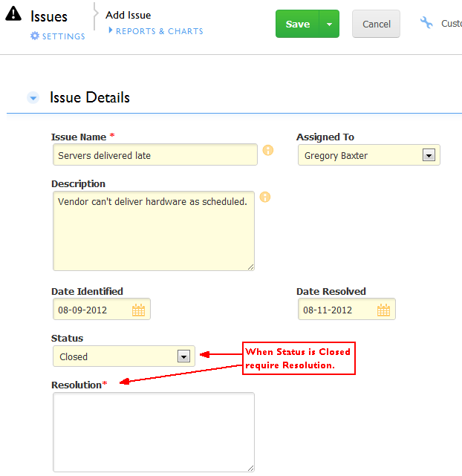Screen dimensions: 462x476
Task: Click the Customize wrench icon
Action: click(x=426, y=23)
